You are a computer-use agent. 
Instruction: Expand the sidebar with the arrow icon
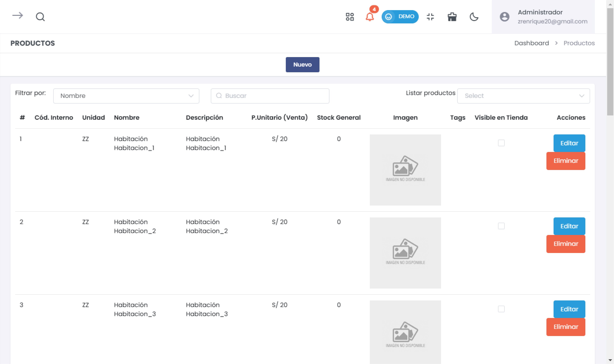click(x=18, y=16)
